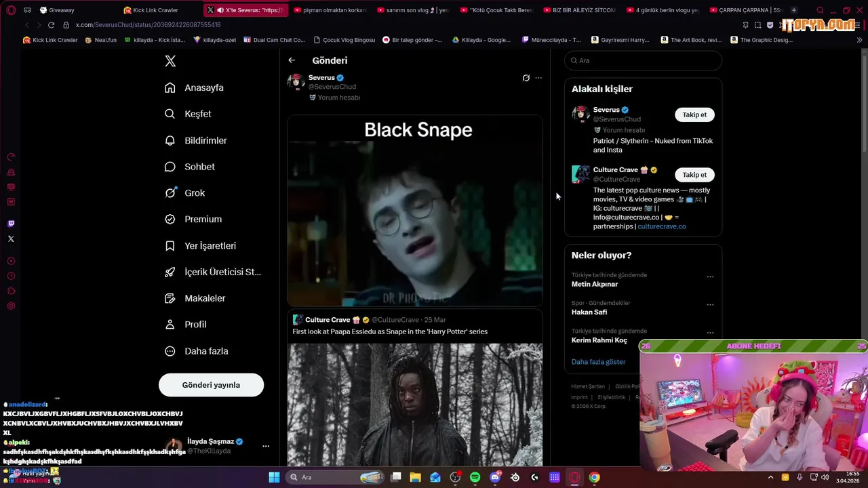The width and height of the screenshot is (868, 488).
Task: Follow Severus with Takip et
Action: coord(694,115)
